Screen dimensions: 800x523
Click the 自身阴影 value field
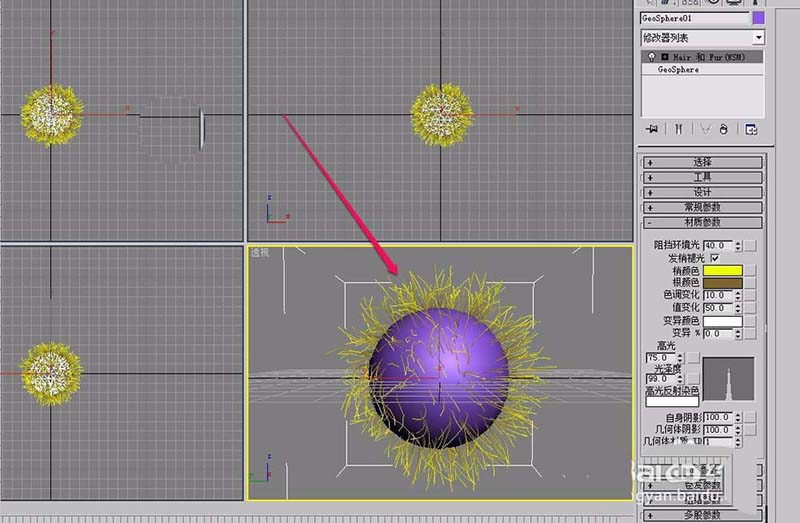tap(718, 417)
